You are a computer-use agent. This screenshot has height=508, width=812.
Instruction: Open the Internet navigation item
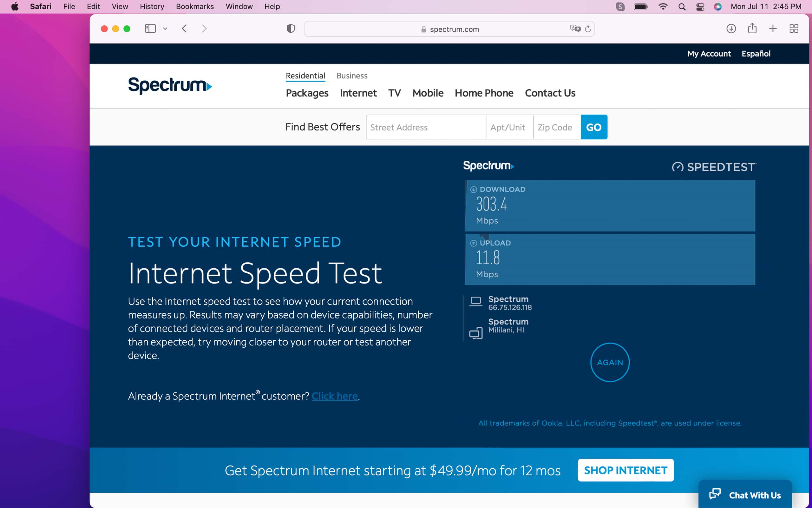(x=358, y=93)
